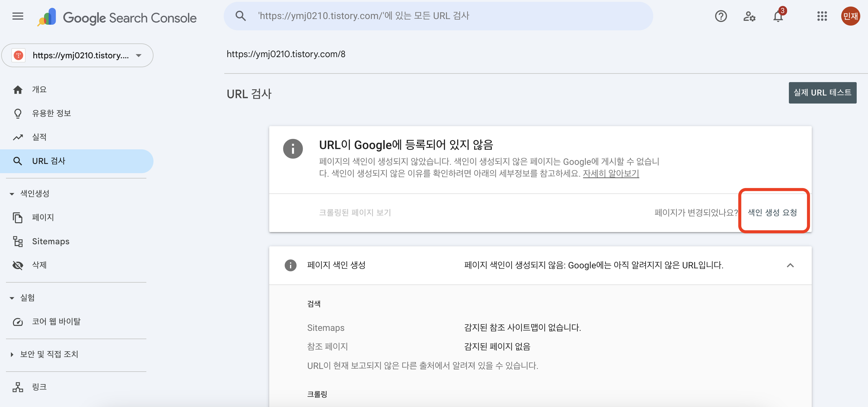Click the 민재 profile avatar
The image size is (868, 407).
coord(851,16)
